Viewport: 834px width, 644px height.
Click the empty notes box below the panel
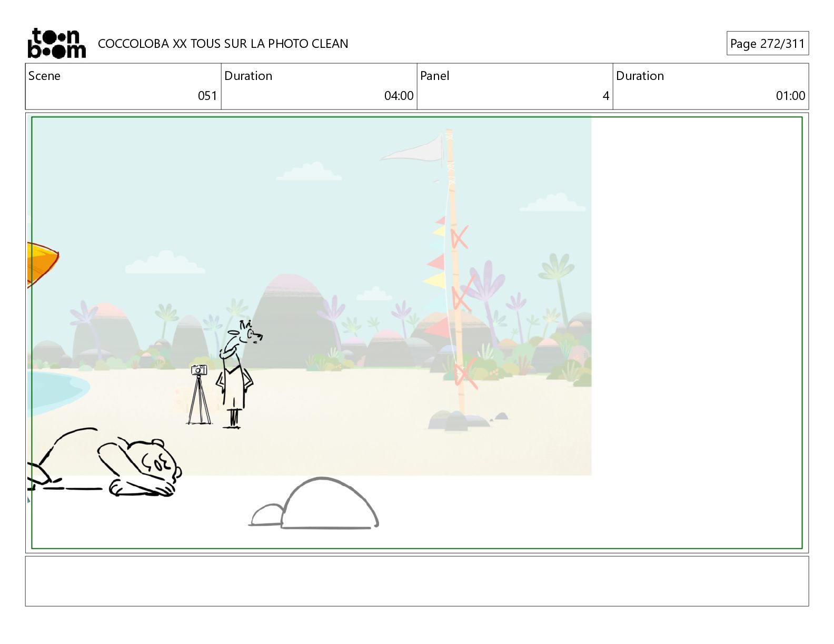tap(417, 581)
